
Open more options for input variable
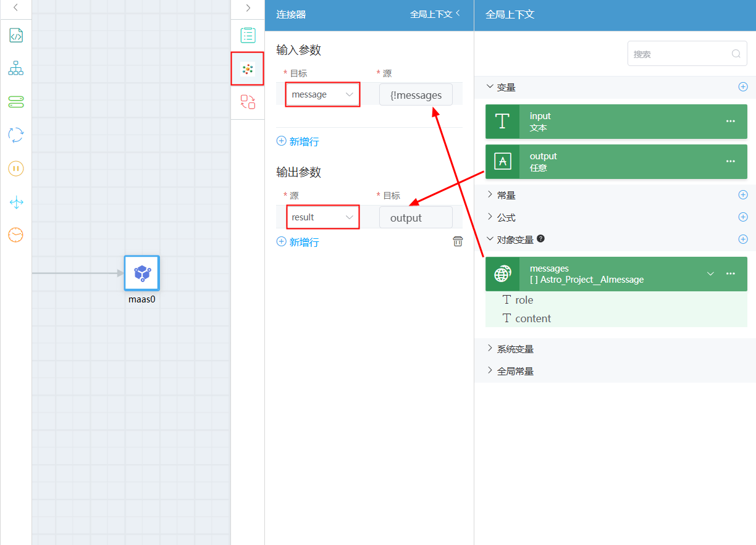coord(731,122)
